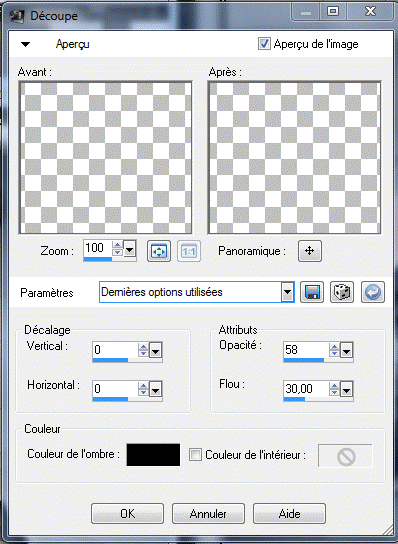Click the Opacité value field showing 58
Screen dimensions: 398x544
[x=306, y=350]
